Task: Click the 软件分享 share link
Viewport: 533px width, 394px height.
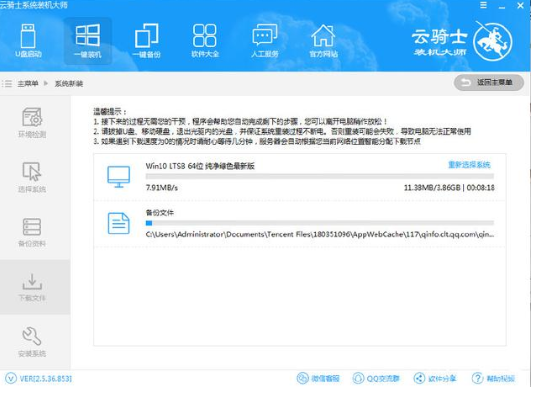Action: pyautogui.click(x=435, y=378)
